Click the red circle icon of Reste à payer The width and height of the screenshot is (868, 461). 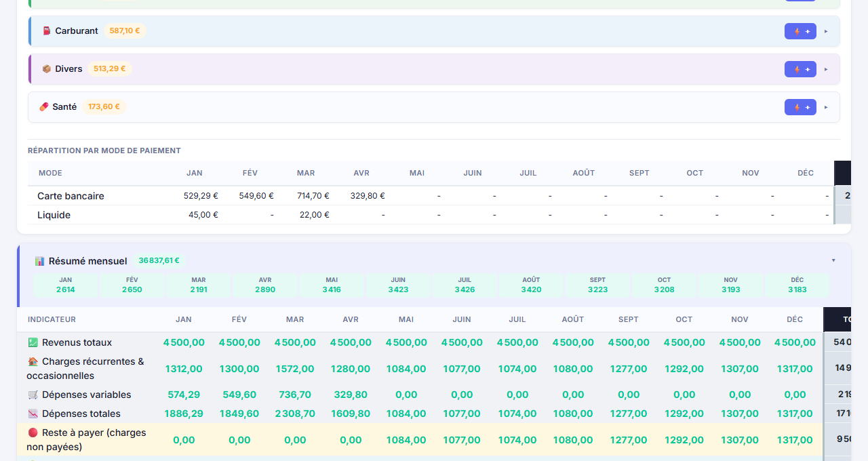(33, 433)
